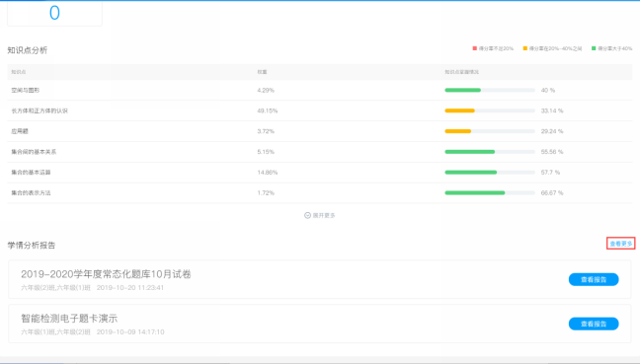View report for 智能检测电子题卡演示
The width and height of the screenshot is (641, 364).
pyautogui.click(x=594, y=324)
